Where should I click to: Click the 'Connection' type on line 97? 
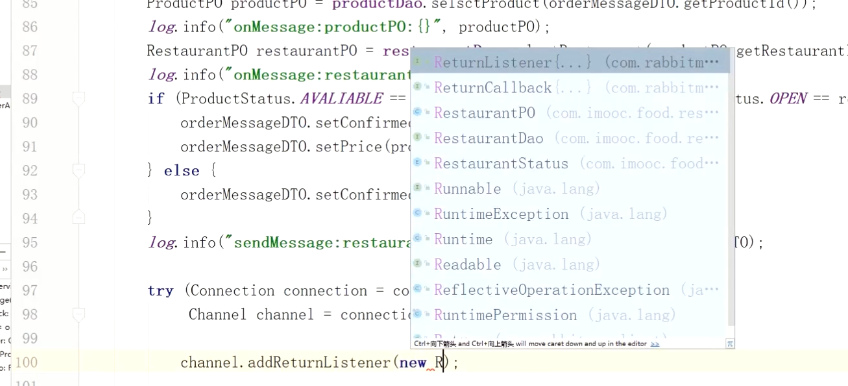click(x=233, y=291)
